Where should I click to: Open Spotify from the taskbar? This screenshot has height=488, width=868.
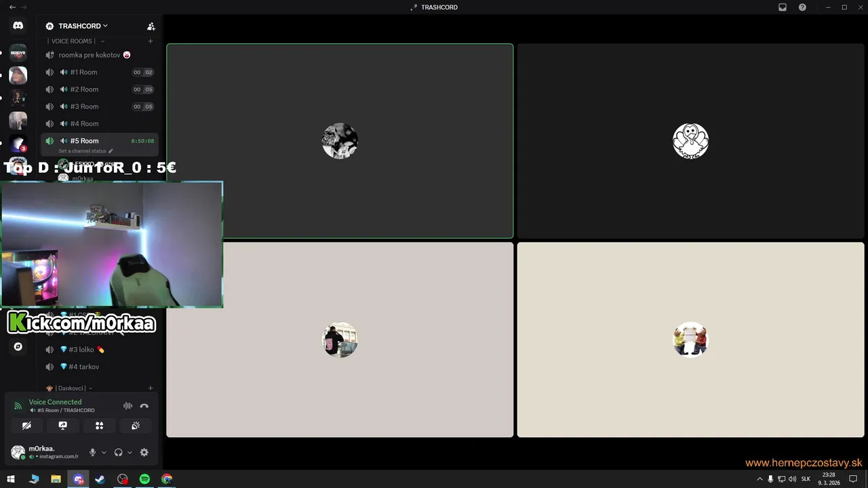click(144, 479)
